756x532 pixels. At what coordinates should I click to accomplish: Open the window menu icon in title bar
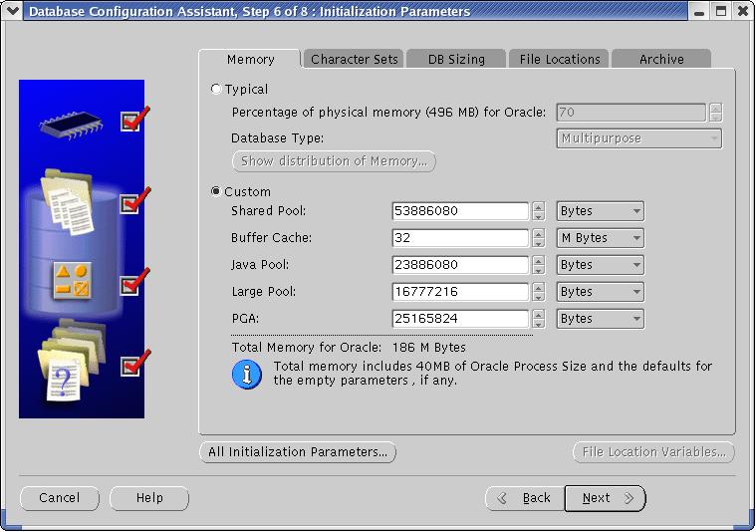(12, 11)
